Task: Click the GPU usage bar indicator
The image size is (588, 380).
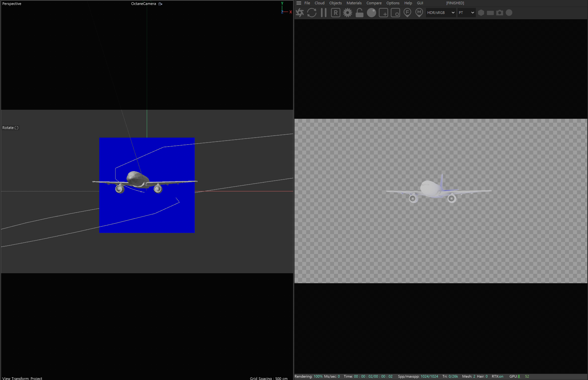Action: tap(519, 376)
